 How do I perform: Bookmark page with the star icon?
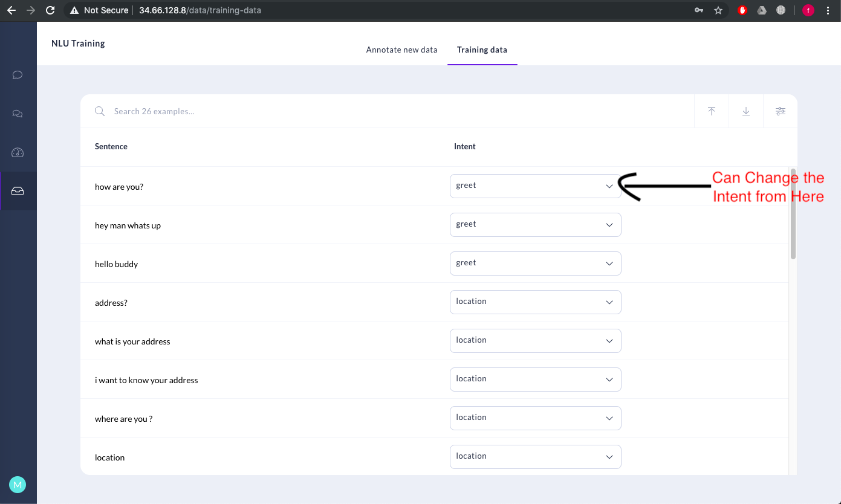718,10
